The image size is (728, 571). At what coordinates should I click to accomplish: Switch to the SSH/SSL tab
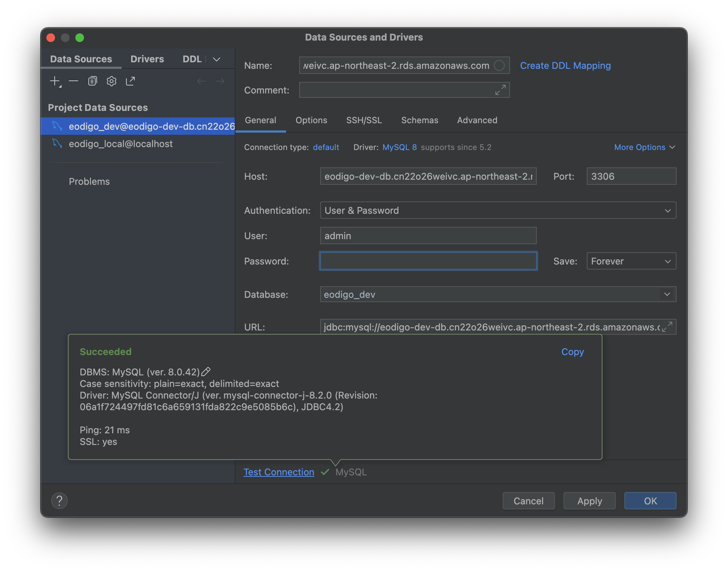[x=364, y=120]
